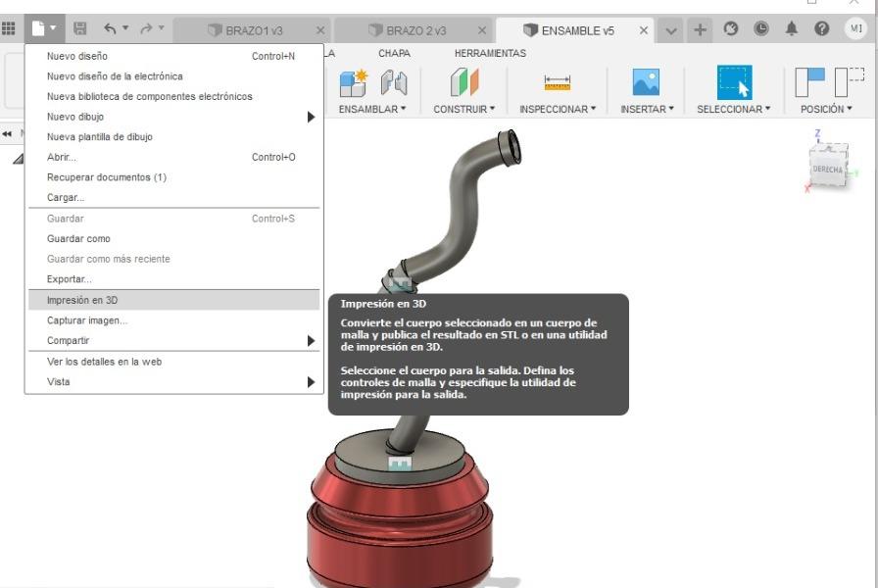Open the Compartir submenu
This screenshot has height=588, width=878.
click(173, 340)
